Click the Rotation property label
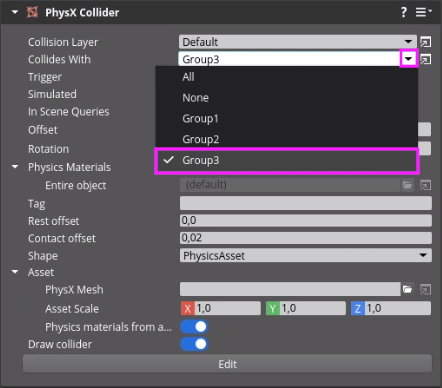This screenshot has height=388, width=442. click(49, 149)
